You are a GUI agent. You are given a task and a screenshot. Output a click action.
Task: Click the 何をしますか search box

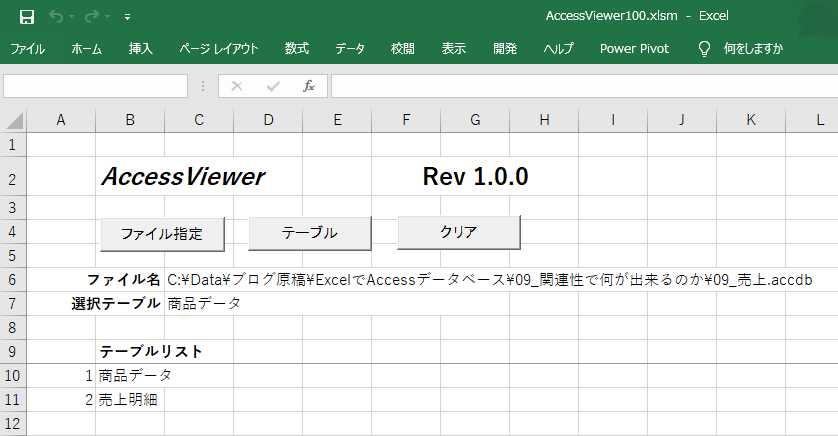[754, 49]
